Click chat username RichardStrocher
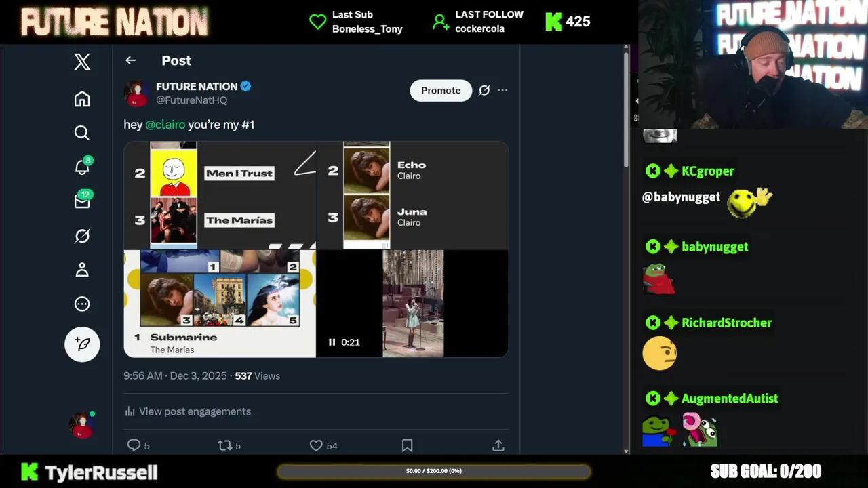Screen dimensions: 868x488 tap(726, 323)
